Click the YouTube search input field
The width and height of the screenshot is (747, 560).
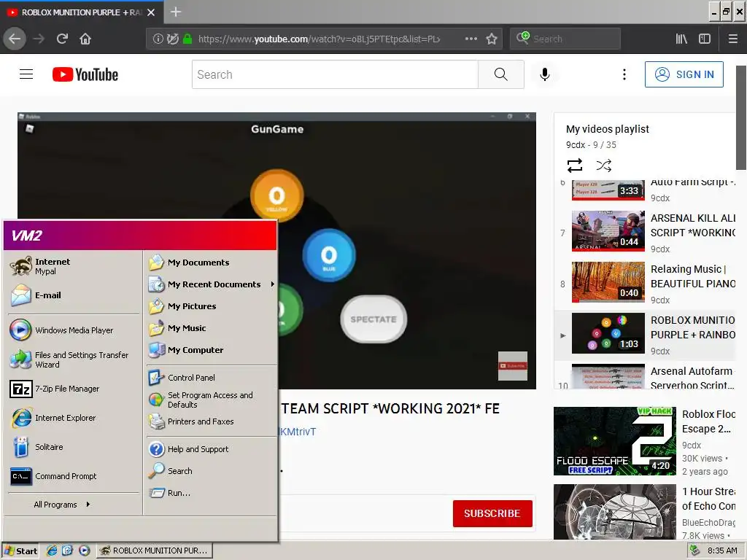(335, 74)
